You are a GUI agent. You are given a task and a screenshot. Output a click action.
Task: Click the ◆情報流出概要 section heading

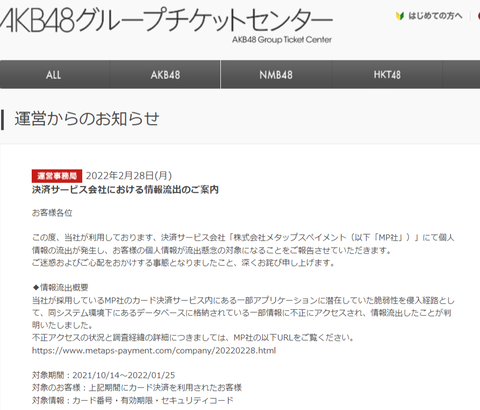click(60, 287)
